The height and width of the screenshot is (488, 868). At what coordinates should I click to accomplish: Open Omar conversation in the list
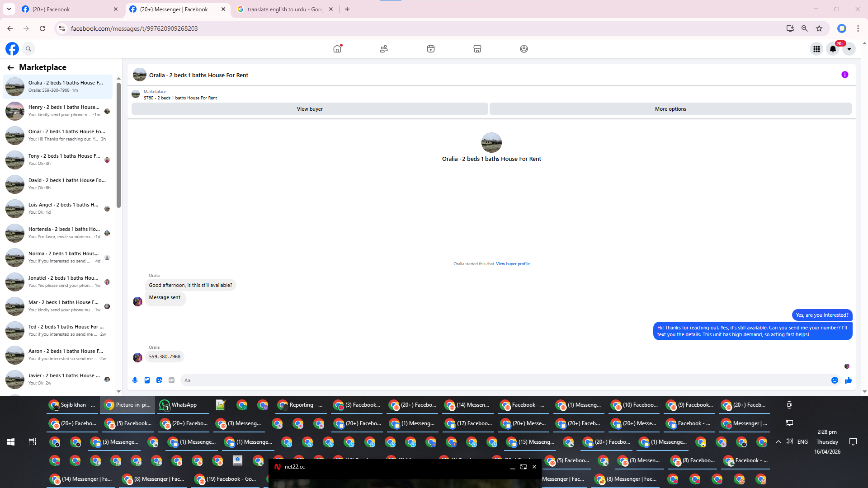coord(58,136)
